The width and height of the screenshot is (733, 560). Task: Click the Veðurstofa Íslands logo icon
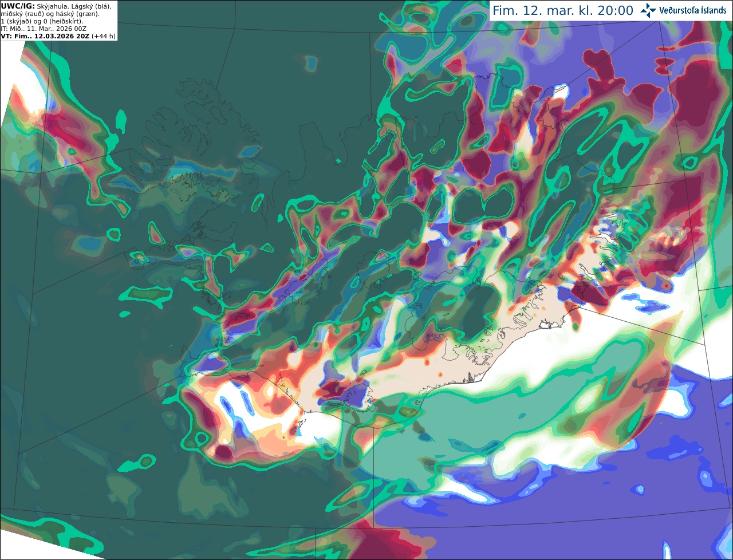point(648,10)
